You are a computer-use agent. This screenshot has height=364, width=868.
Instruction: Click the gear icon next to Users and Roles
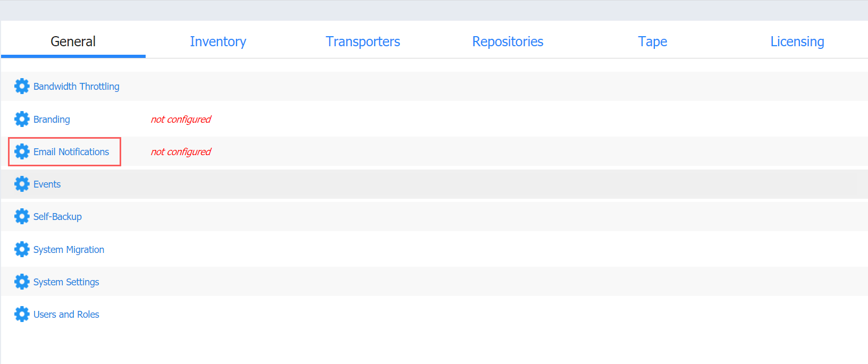22,314
